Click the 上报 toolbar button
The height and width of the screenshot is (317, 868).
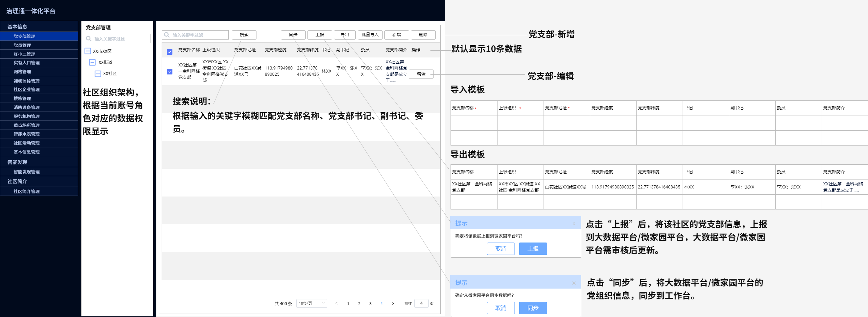click(x=320, y=35)
